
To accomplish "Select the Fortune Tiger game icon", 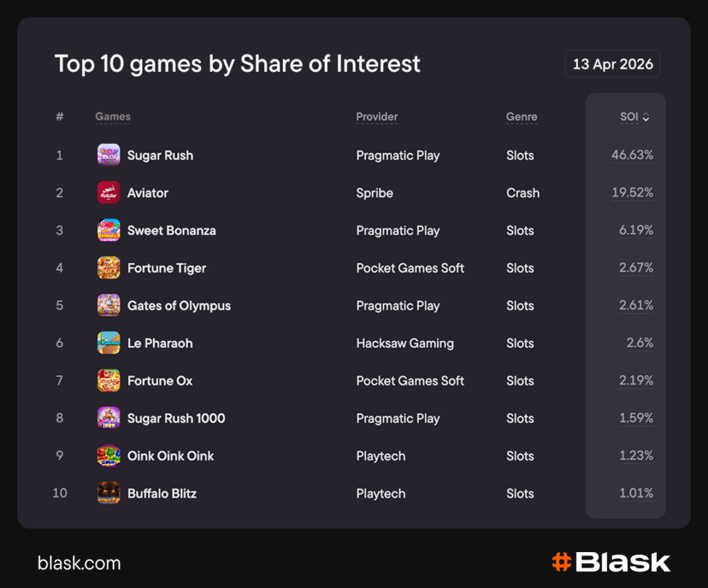I will 109,268.
